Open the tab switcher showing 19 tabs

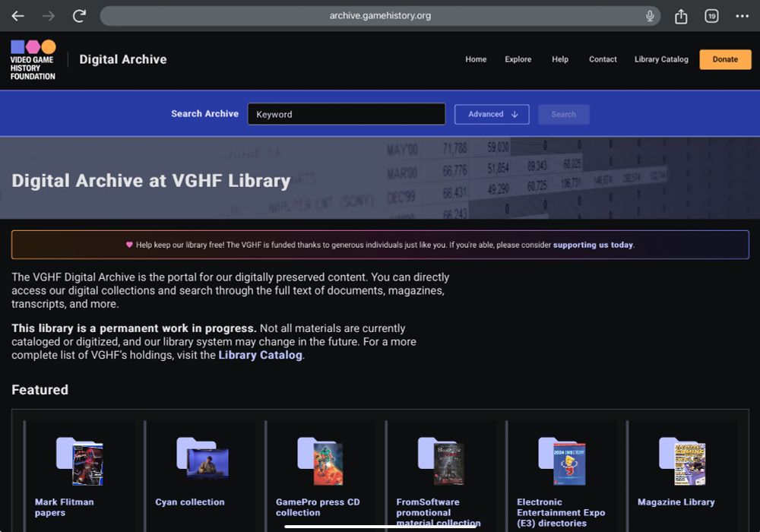pyautogui.click(x=711, y=16)
